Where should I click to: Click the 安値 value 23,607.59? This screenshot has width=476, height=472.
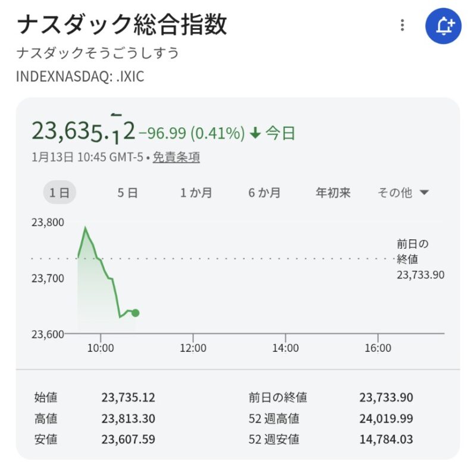[x=129, y=440]
